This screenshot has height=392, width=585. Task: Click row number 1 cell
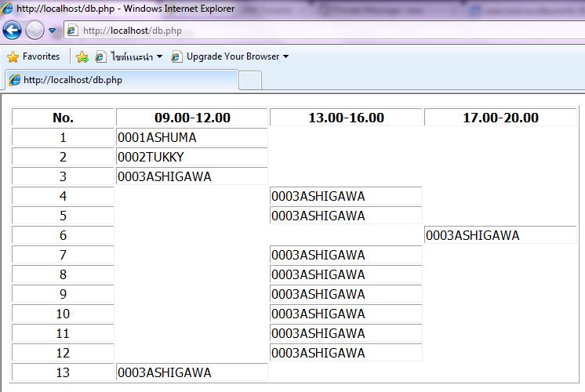click(63, 137)
